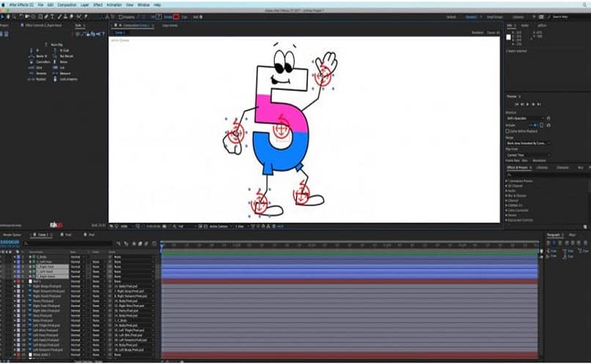Click Lock property in Duik panel

(65, 79)
